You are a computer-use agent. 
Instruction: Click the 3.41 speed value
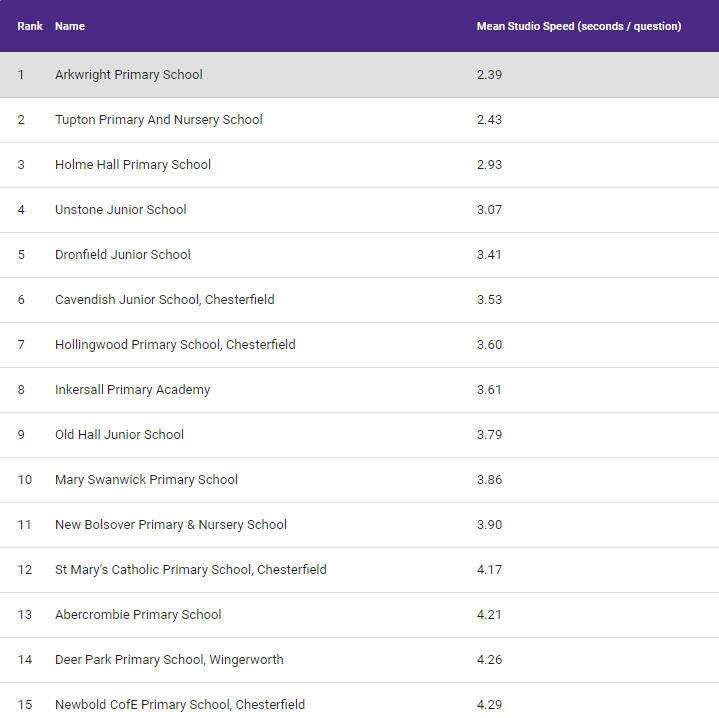(x=489, y=254)
